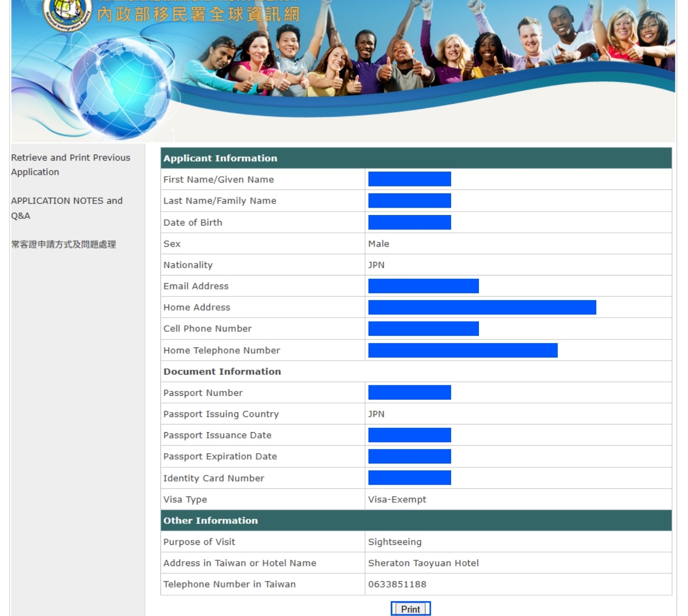Click the Male value in Sex row
The width and height of the screenshot is (688, 616).
379,244
